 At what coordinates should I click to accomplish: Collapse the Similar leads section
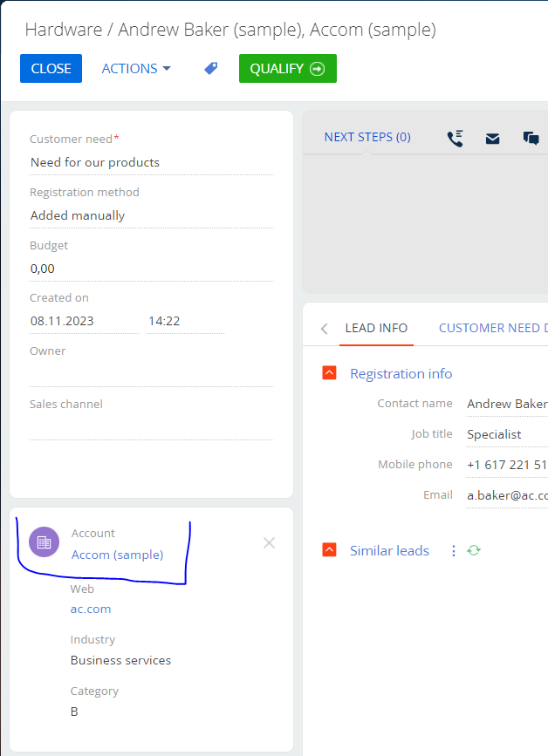[x=330, y=549]
